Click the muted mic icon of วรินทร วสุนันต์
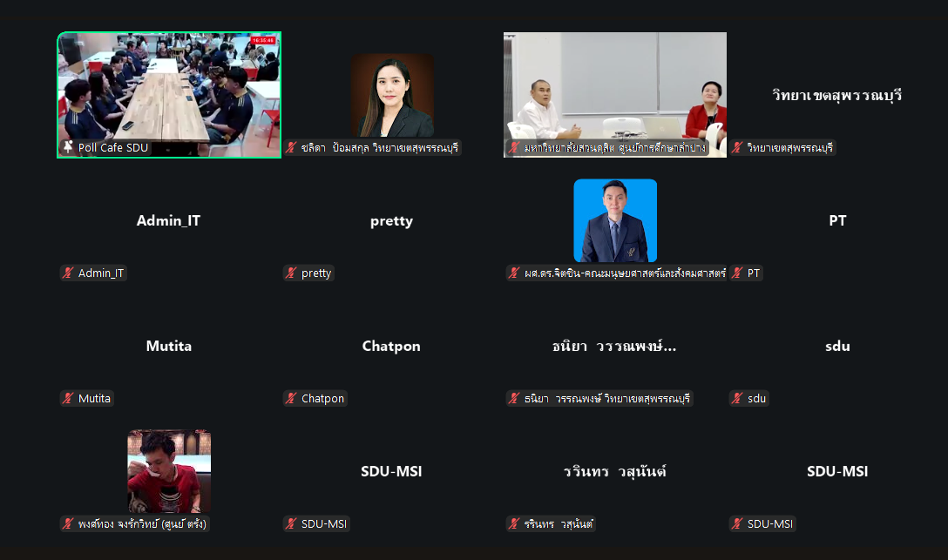 coord(514,523)
